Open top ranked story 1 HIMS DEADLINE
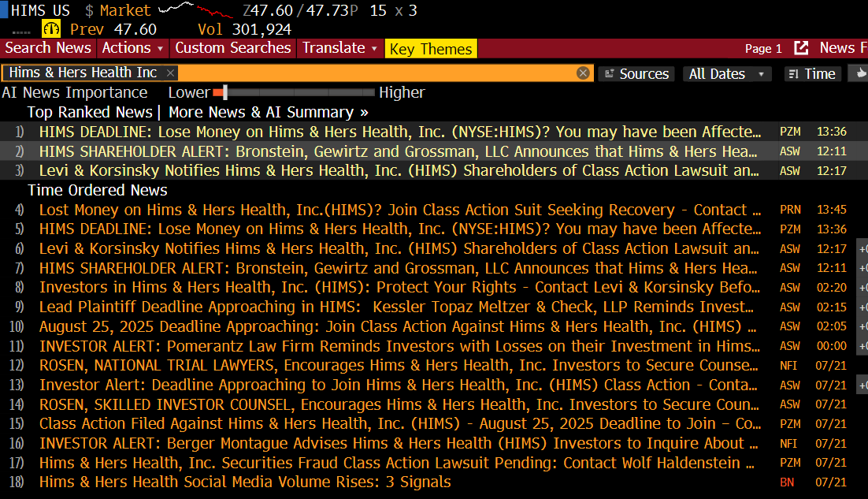The width and height of the screenshot is (868, 499). [x=399, y=132]
